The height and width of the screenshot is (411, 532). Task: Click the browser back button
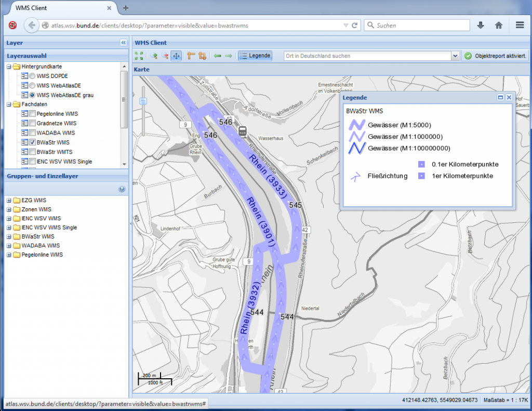(32, 25)
